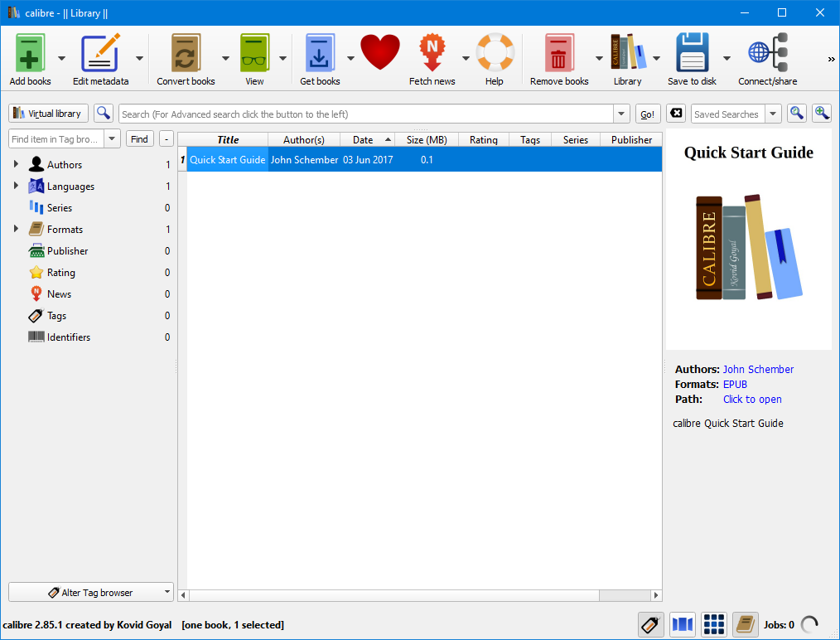This screenshot has height=640, width=840.
Task: Collapse all tag categories with minus button
Action: click(x=167, y=138)
